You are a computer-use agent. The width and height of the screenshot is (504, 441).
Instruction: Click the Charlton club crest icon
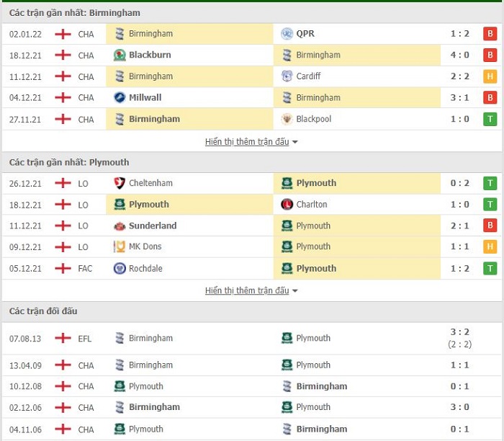click(287, 205)
